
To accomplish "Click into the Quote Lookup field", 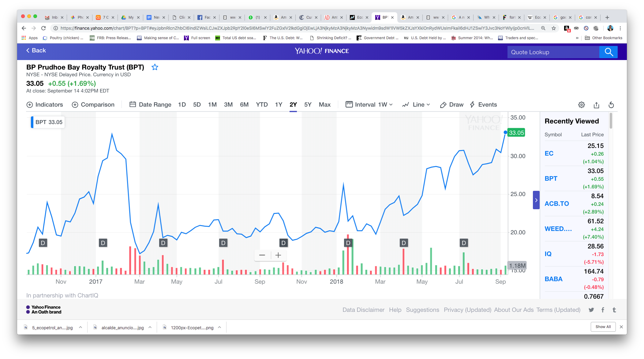I will click(553, 52).
